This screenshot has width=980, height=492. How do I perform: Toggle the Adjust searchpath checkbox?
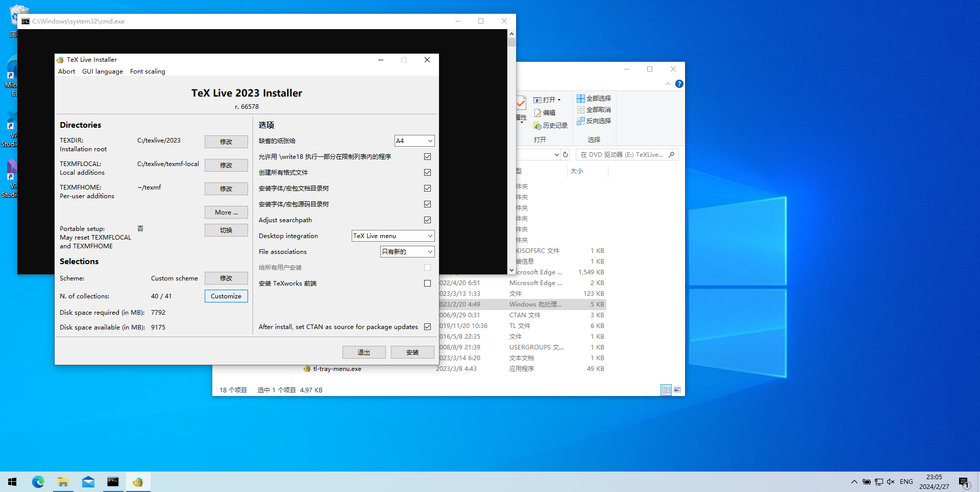[x=427, y=220]
